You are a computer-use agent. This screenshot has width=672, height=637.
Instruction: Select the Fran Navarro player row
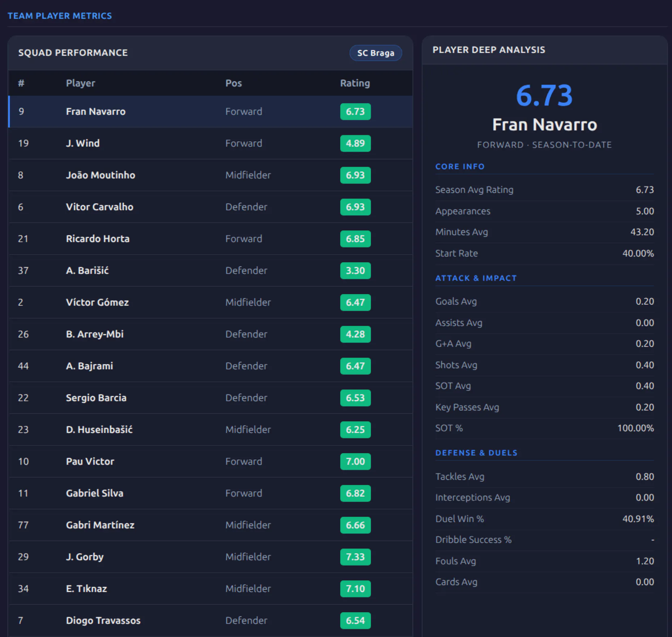[x=210, y=111]
